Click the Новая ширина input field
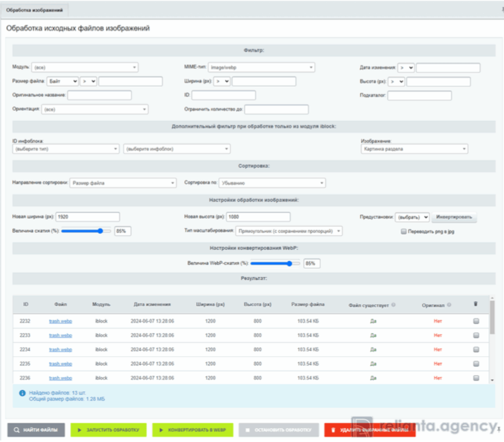 (x=88, y=217)
